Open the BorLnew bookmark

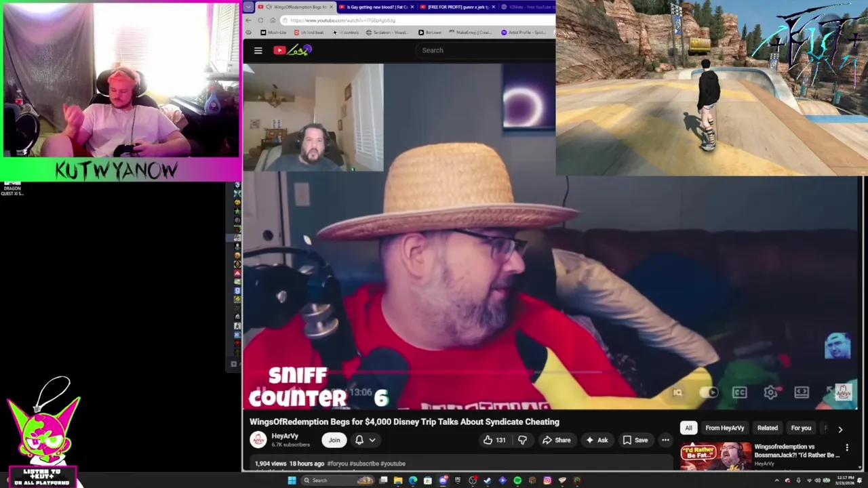tap(429, 33)
